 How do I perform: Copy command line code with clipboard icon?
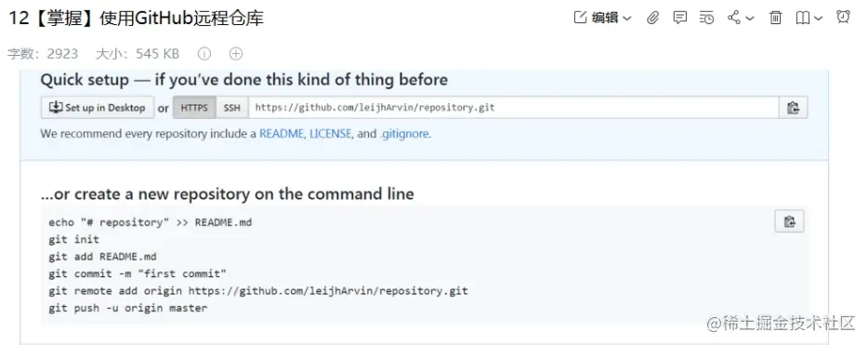pos(789,221)
